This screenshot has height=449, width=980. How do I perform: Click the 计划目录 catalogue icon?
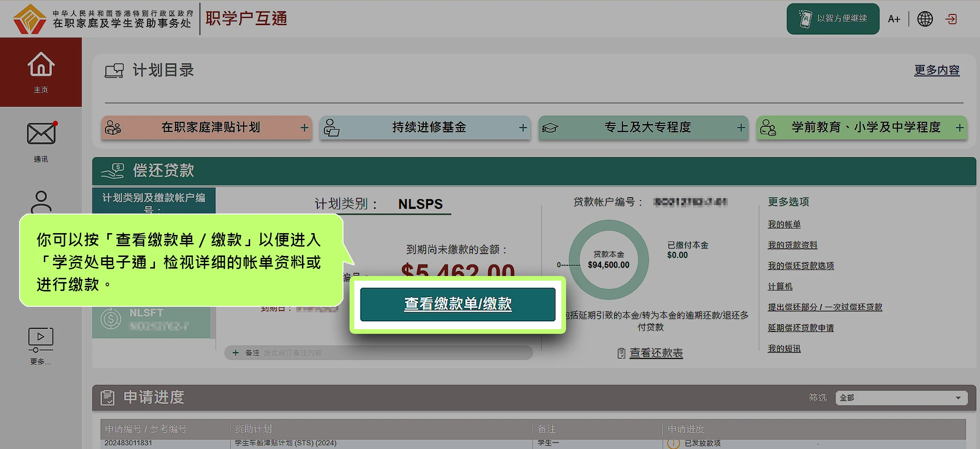coord(114,71)
